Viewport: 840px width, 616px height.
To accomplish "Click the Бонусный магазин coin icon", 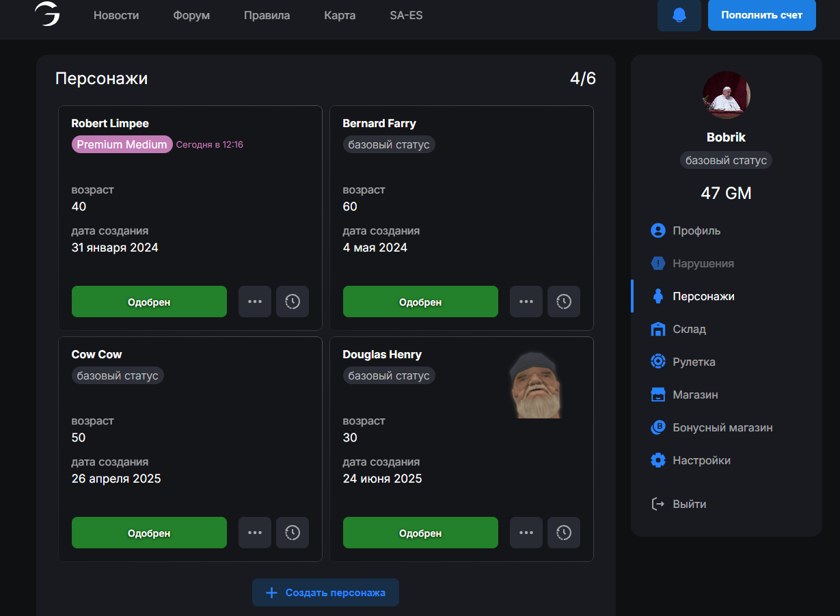I will click(x=658, y=427).
